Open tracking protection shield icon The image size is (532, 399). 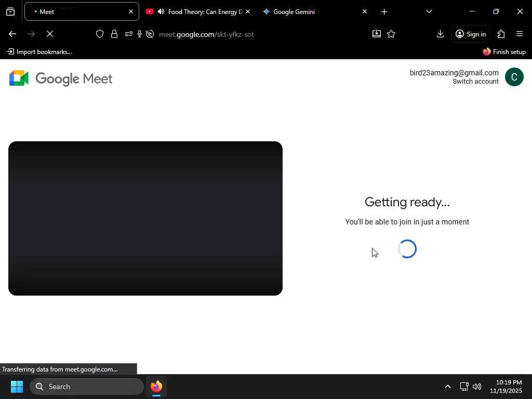coord(99,34)
